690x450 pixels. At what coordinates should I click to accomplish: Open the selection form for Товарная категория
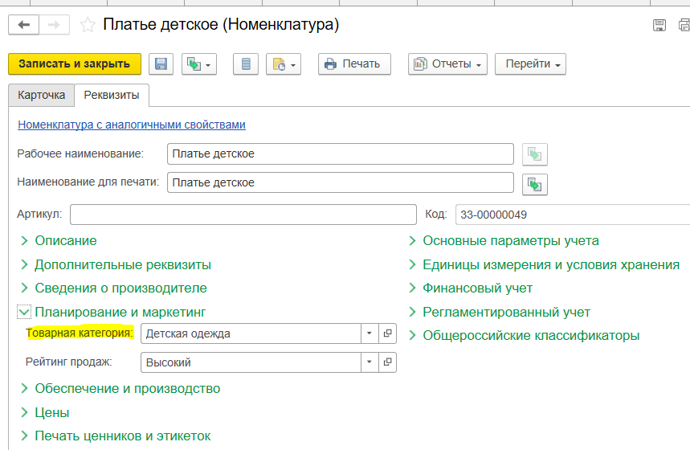(388, 334)
